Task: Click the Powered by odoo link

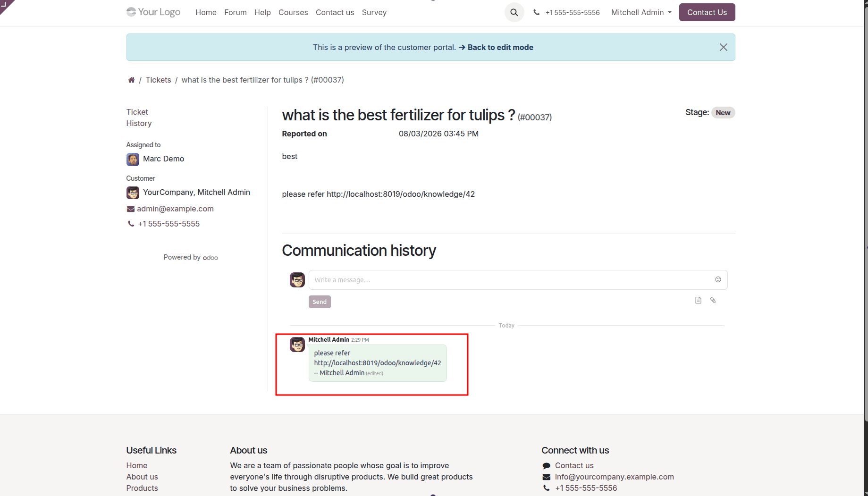Action: pyautogui.click(x=191, y=257)
